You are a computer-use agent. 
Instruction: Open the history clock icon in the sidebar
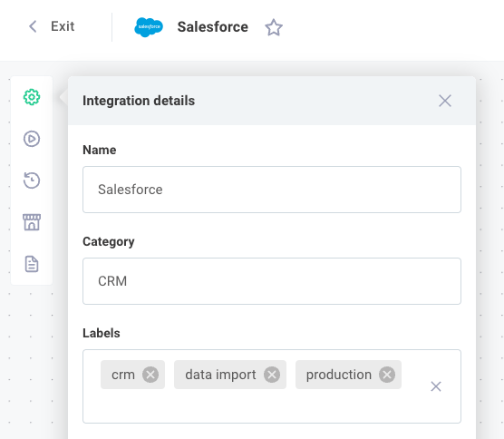coord(32,180)
